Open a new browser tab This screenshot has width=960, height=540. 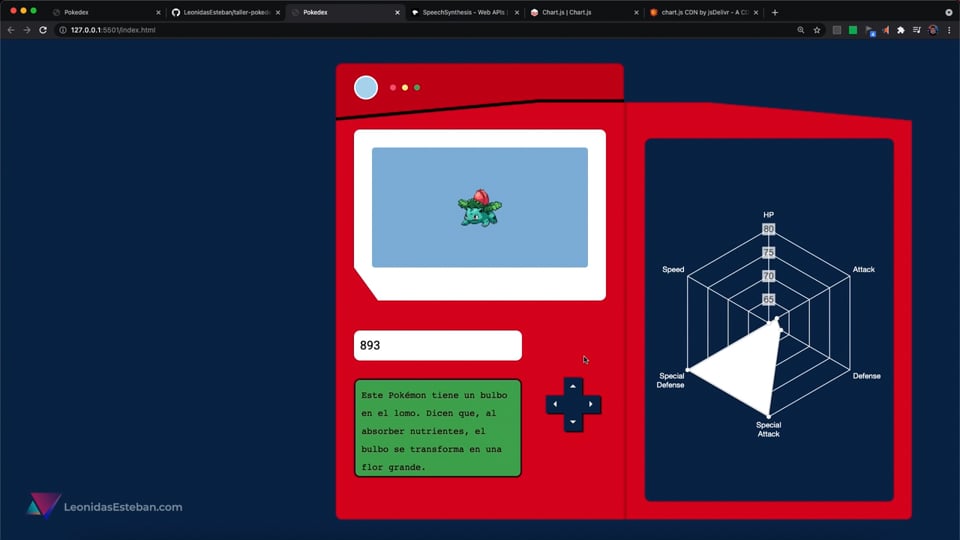(x=775, y=12)
